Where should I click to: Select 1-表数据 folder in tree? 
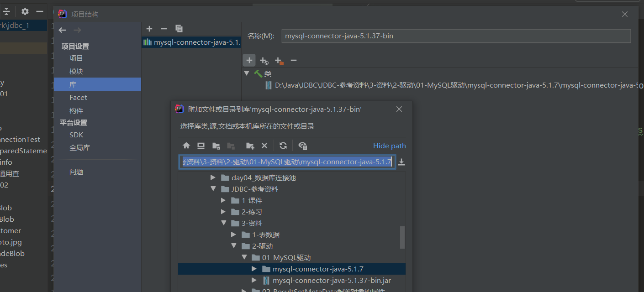266,235
